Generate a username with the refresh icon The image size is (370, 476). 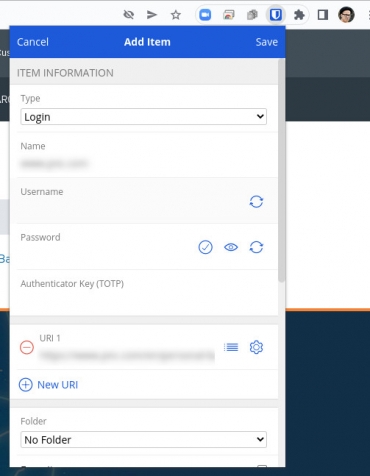tap(256, 202)
